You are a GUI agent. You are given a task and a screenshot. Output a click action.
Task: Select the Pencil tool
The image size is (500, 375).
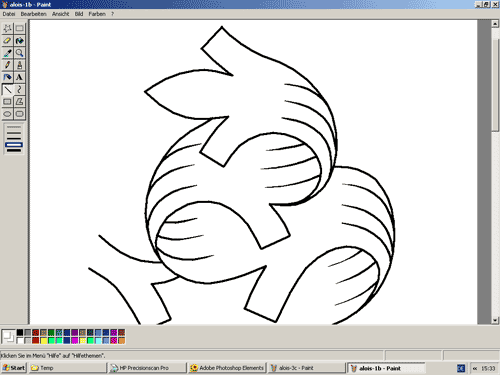pos(7,65)
